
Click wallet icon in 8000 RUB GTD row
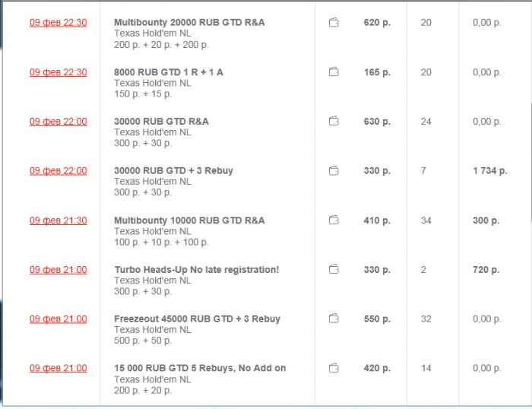(333, 72)
